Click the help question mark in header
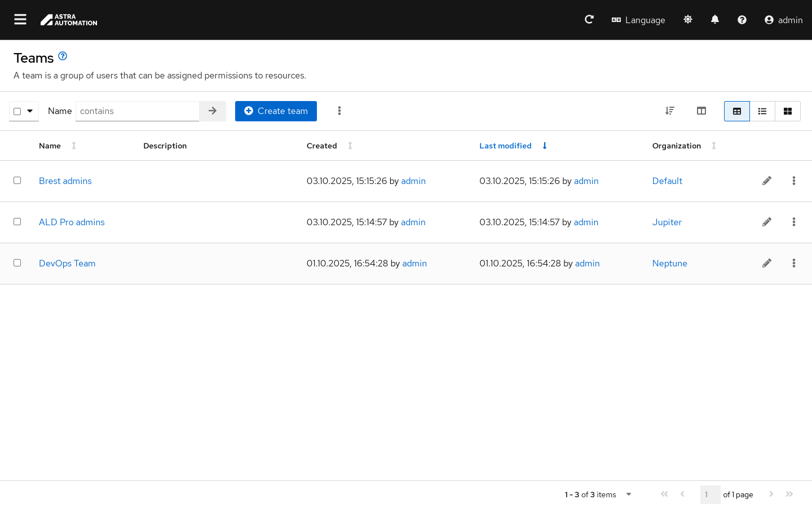Viewport: 812px width, 508px height. tap(742, 20)
